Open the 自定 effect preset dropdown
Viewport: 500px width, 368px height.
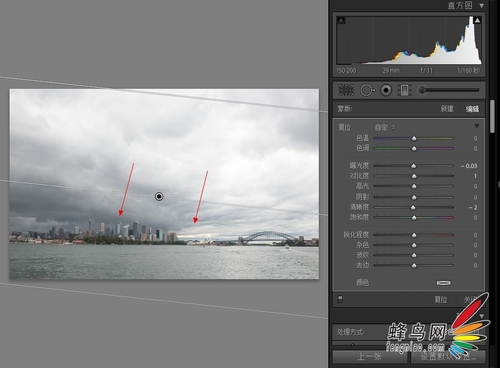coord(385,127)
